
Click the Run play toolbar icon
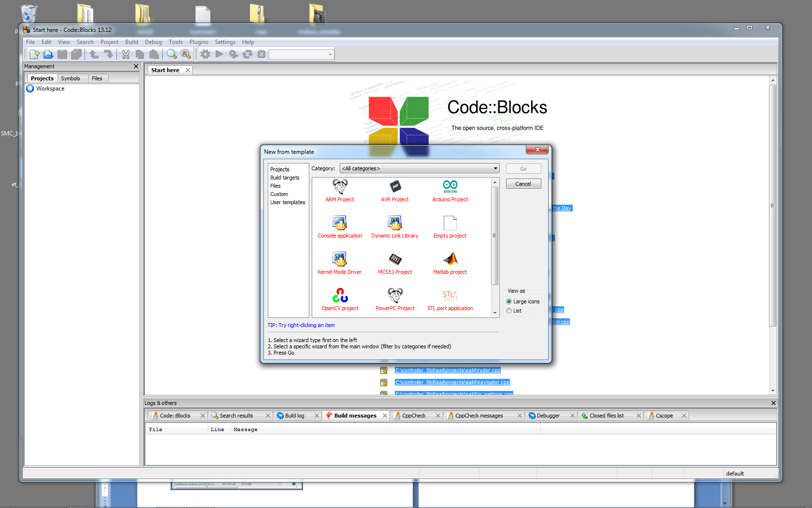click(219, 54)
